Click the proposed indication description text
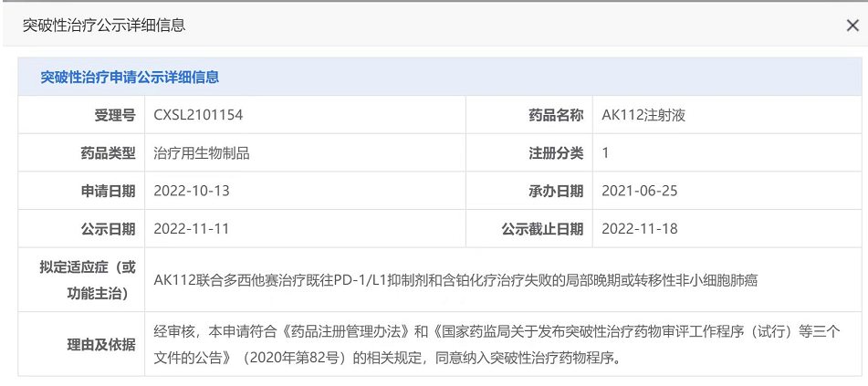Viewport: 868px width, 386px height. [x=456, y=280]
